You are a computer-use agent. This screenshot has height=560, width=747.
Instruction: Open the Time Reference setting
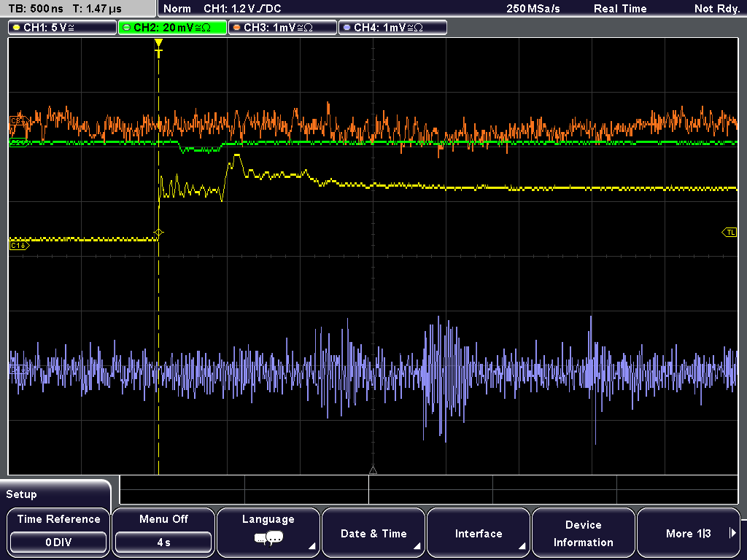click(x=58, y=532)
